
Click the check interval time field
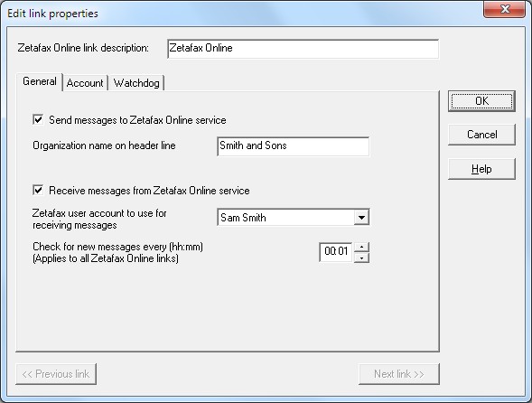click(x=336, y=251)
